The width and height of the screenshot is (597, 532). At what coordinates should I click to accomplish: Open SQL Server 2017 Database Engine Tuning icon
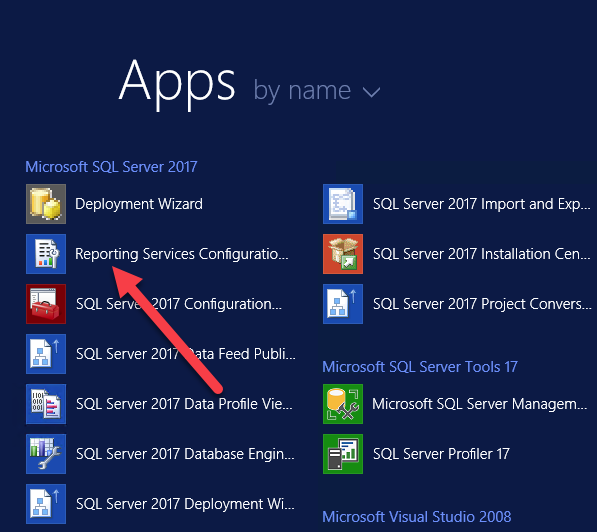pos(46,454)
